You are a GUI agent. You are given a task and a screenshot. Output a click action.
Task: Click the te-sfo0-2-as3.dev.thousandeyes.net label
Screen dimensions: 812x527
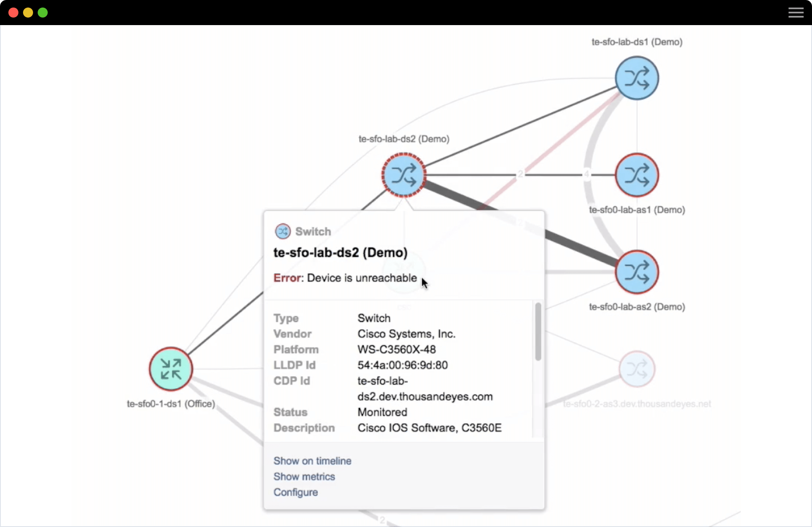click(x=637, y=404)
